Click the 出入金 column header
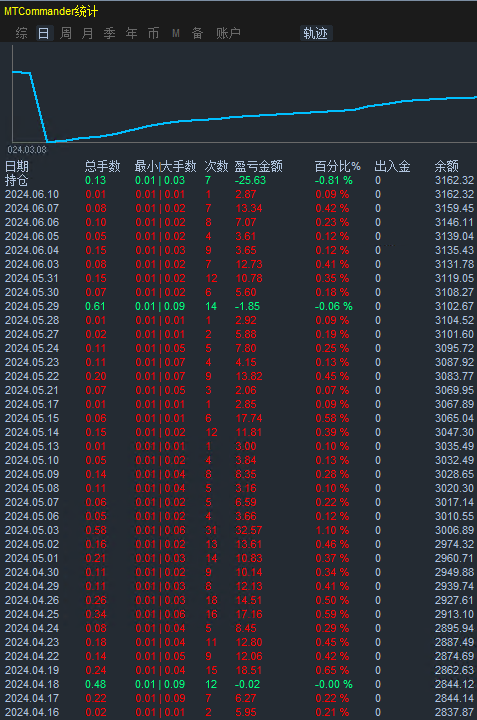This screenshot has width=477, height=720. pyautogui.click(x=392, y=166)
